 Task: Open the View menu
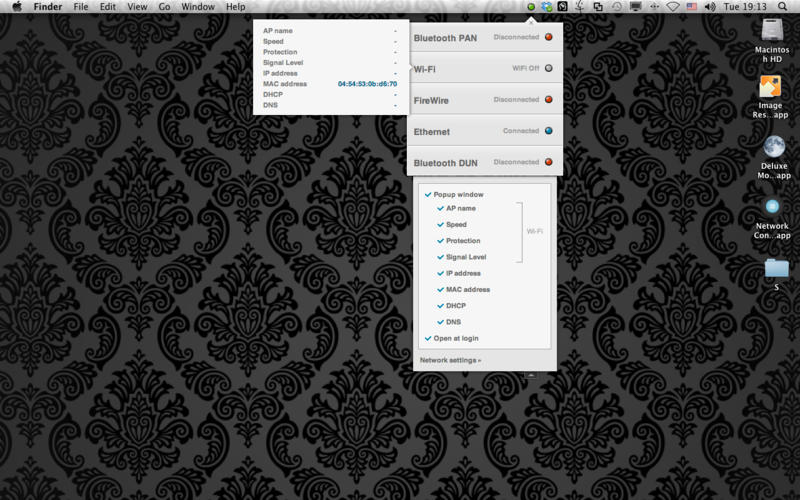pyautogui.click(x=137, y=7)
